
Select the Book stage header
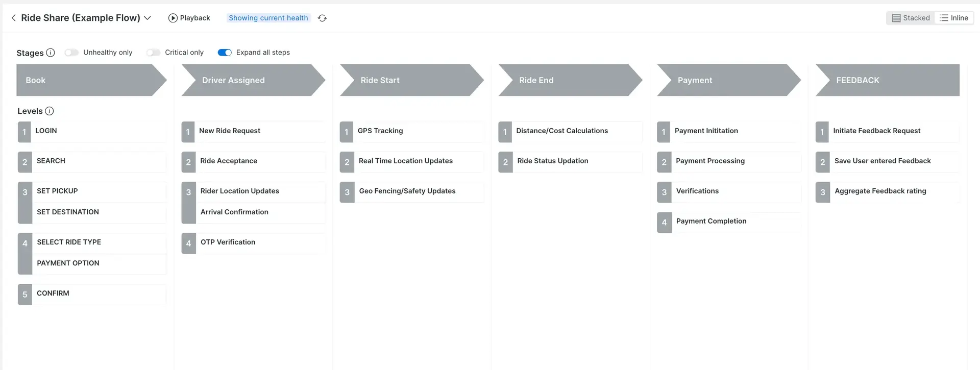tap(87, 80)
